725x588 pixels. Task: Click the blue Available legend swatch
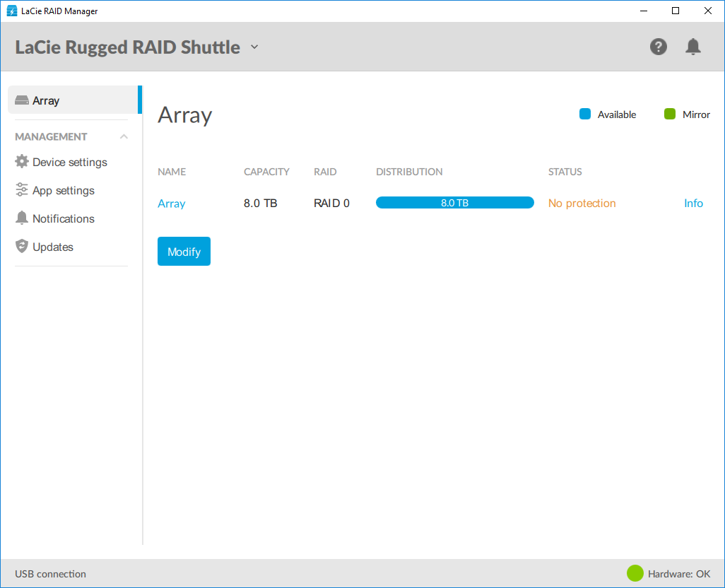(585, 114)
